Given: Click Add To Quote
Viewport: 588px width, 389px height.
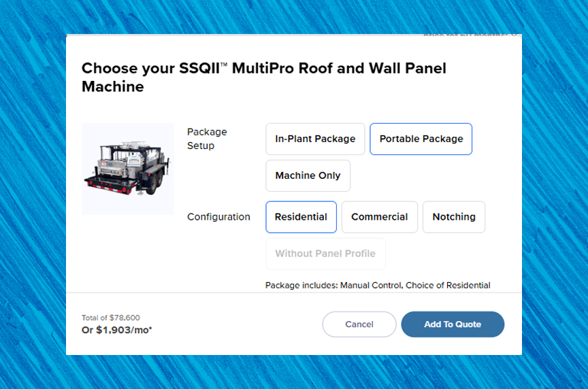Looking at the screenshot, I should [x=453, y=324].
